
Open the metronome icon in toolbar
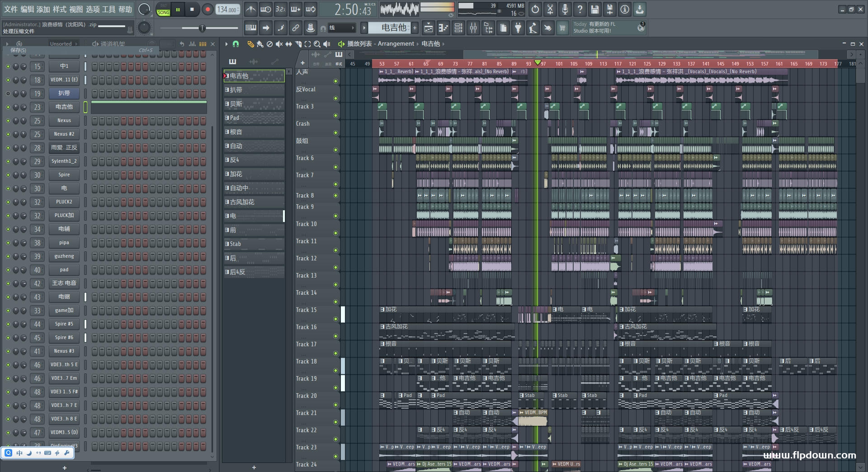250,9
